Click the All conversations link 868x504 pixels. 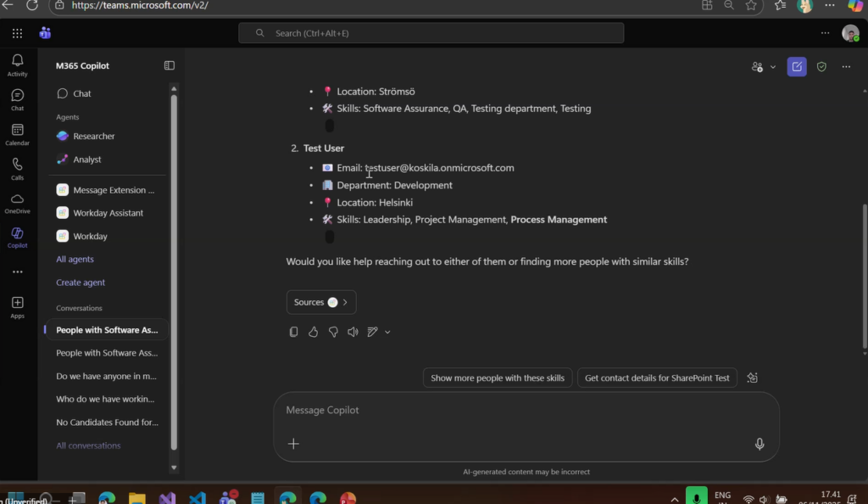pyautogui.click(x=88, y=445)
